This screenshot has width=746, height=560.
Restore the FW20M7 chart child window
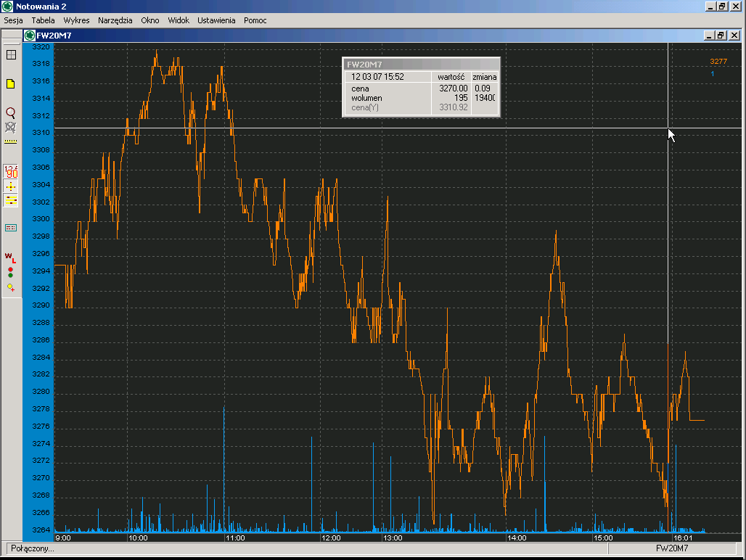tap(721, 35)
